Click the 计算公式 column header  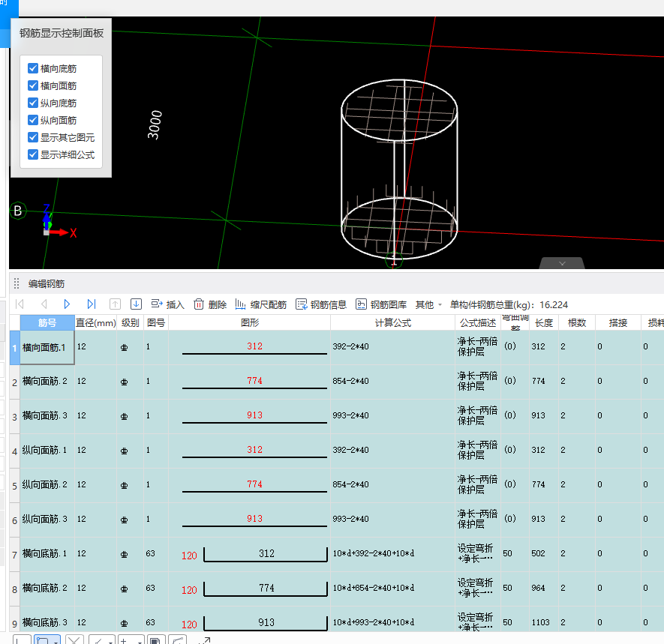point(392,323)
